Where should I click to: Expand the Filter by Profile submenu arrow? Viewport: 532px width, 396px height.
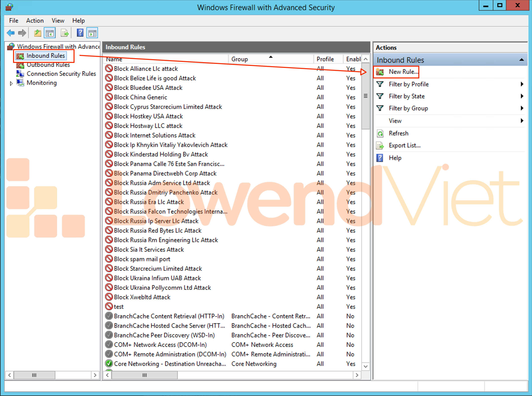coord(522,84)
